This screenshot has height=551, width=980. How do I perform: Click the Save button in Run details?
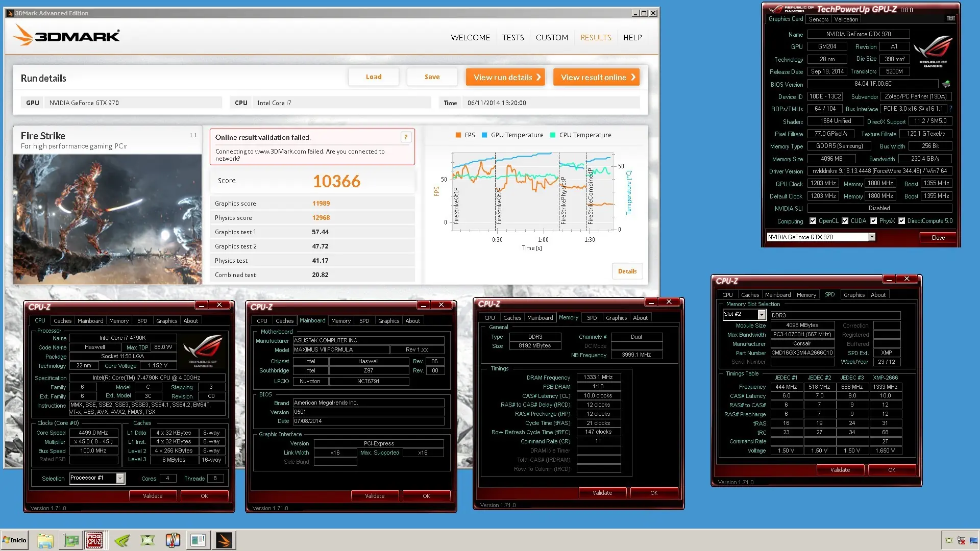tap(432, 77)
